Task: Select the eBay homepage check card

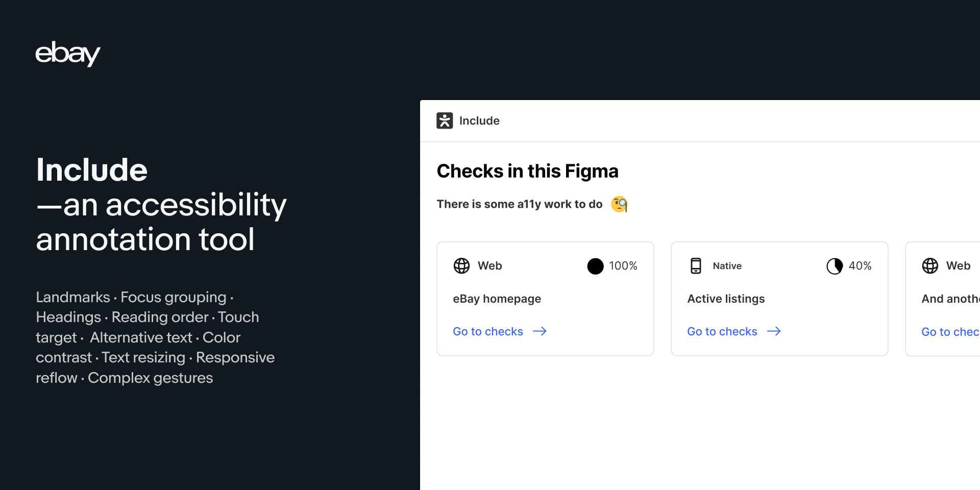Action: (x=545, y=299)
